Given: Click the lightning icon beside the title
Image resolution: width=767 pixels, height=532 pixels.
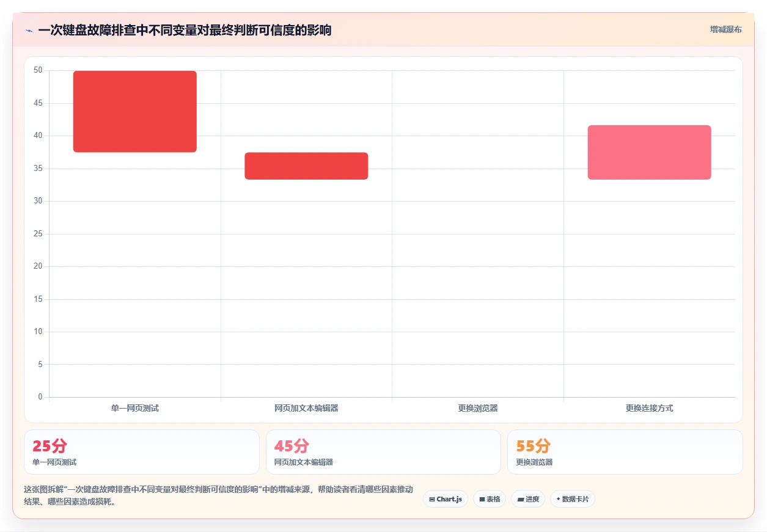Looking at the screenshot, I should pos(29,31).
